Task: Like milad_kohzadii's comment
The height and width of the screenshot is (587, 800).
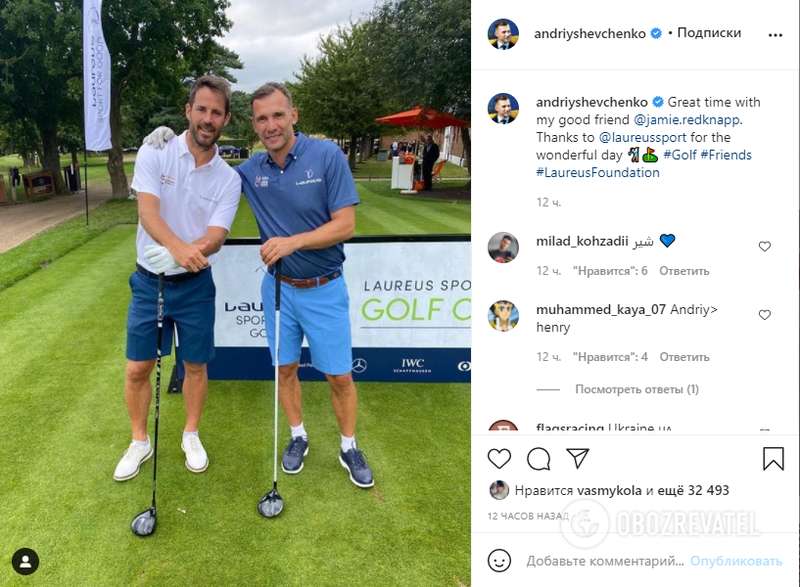Action: [764, 246]
